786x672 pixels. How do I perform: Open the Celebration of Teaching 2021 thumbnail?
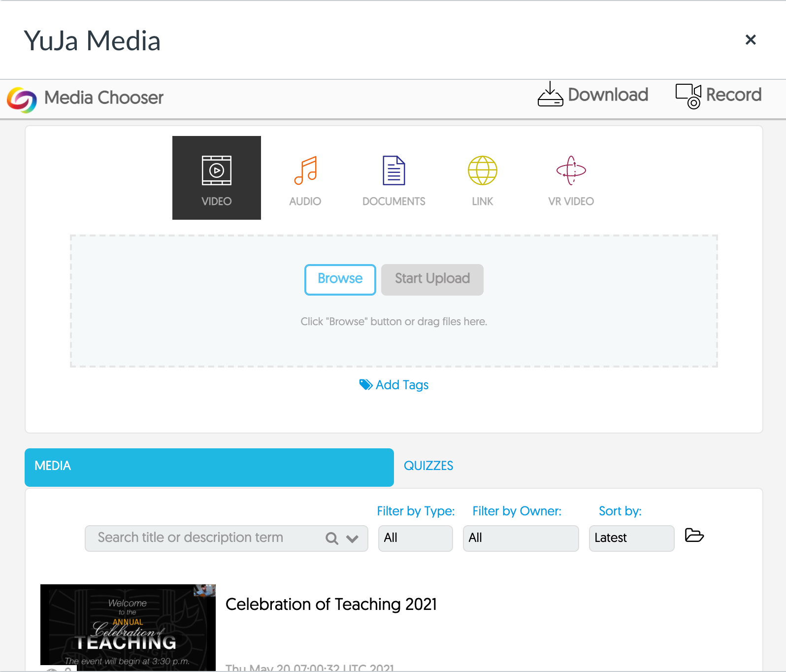[128, 627]
